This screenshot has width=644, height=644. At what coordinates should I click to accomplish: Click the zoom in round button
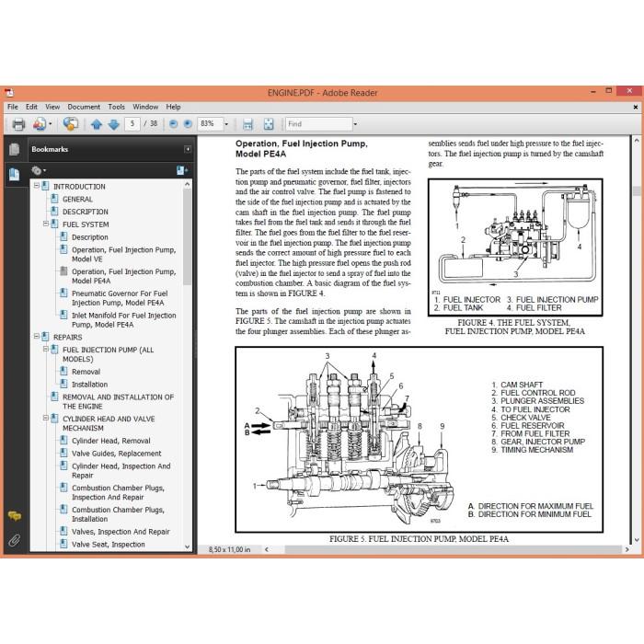(188, 123)
